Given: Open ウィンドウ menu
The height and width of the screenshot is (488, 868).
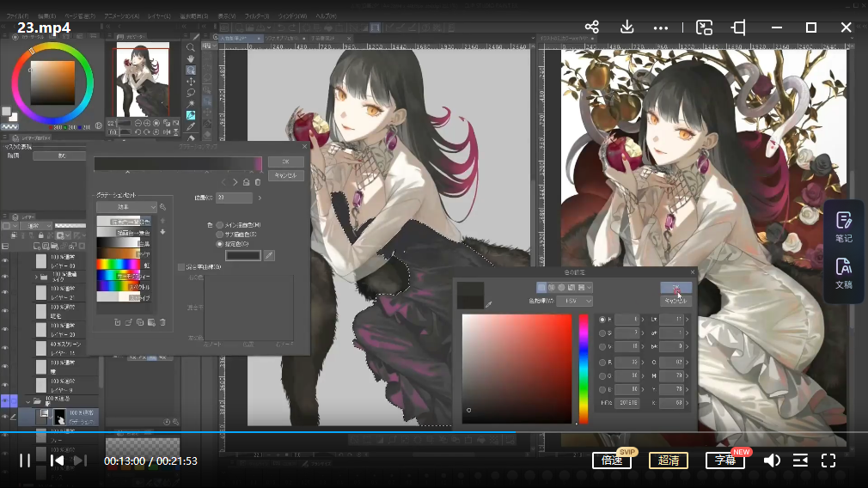Looking at the screenshot, I should coord(292,16).
